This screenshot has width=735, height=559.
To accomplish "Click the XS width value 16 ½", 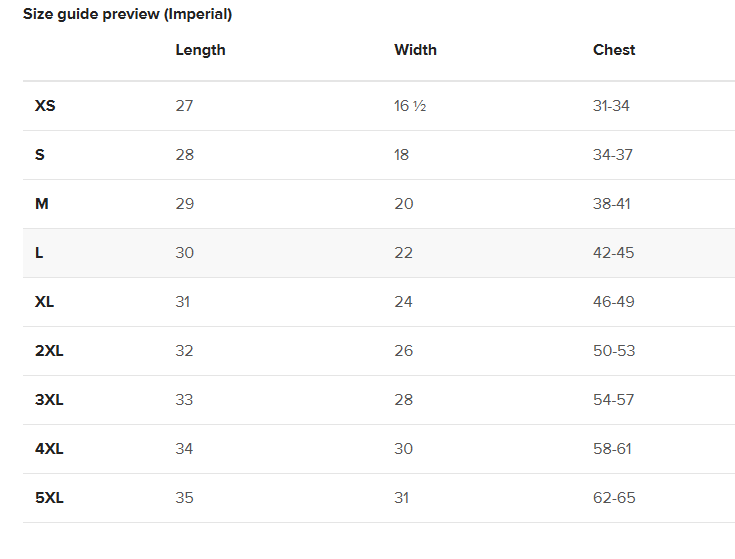I will pos(410,106).
